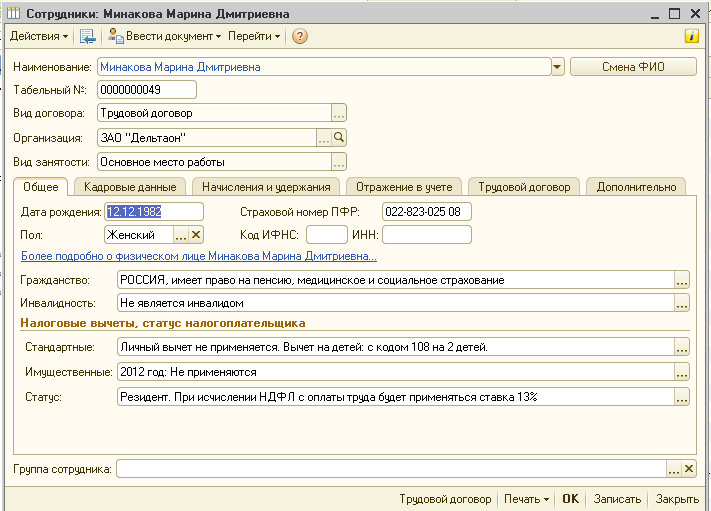Clear Группа сотрудника with the X icon
711x511 pixels.
(x=688, y=469)
